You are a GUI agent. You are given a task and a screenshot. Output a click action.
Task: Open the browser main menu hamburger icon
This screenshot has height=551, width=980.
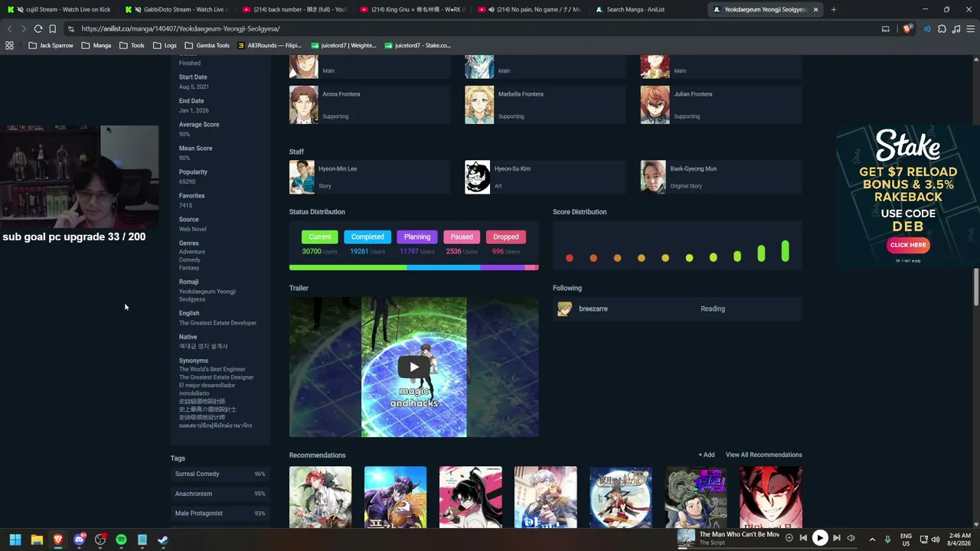point(969,28)
